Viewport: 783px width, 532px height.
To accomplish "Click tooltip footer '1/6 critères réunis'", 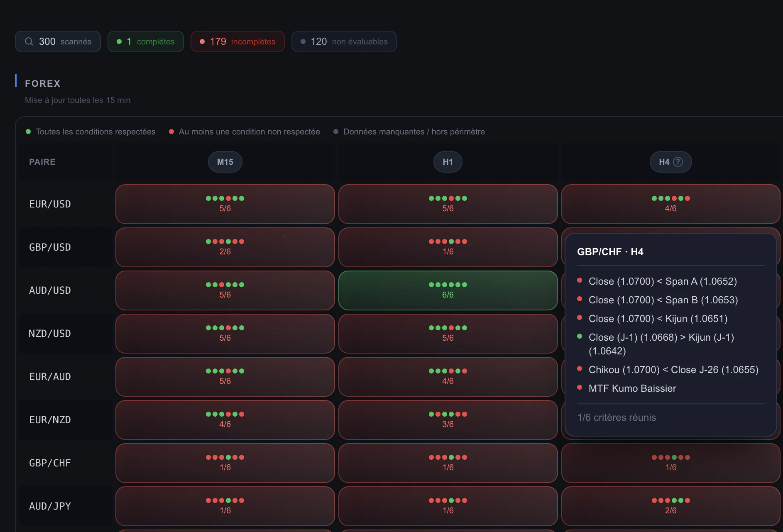I will (x=617, y=417).
